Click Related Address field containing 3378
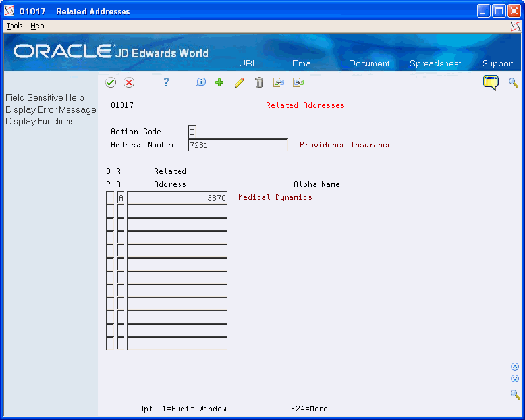This screenshot has width=525, height=420. click(177, 197)
